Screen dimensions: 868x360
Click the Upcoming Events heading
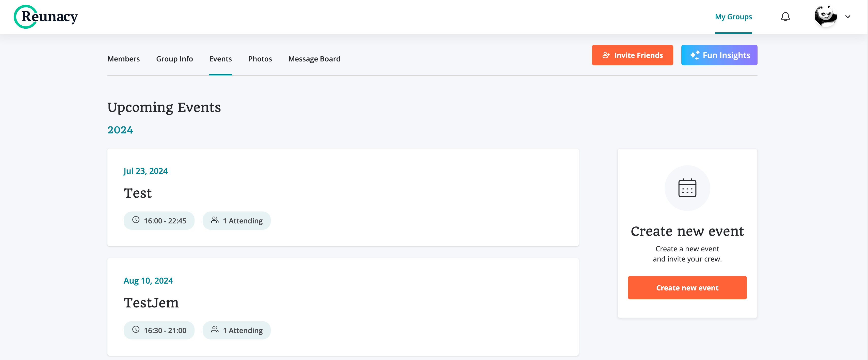tap(164, 108)
